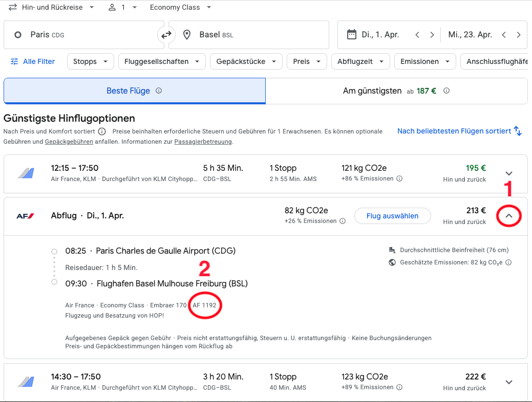Open info icon next to Beste Flüge
532x402 pixels.
point(159,91)
